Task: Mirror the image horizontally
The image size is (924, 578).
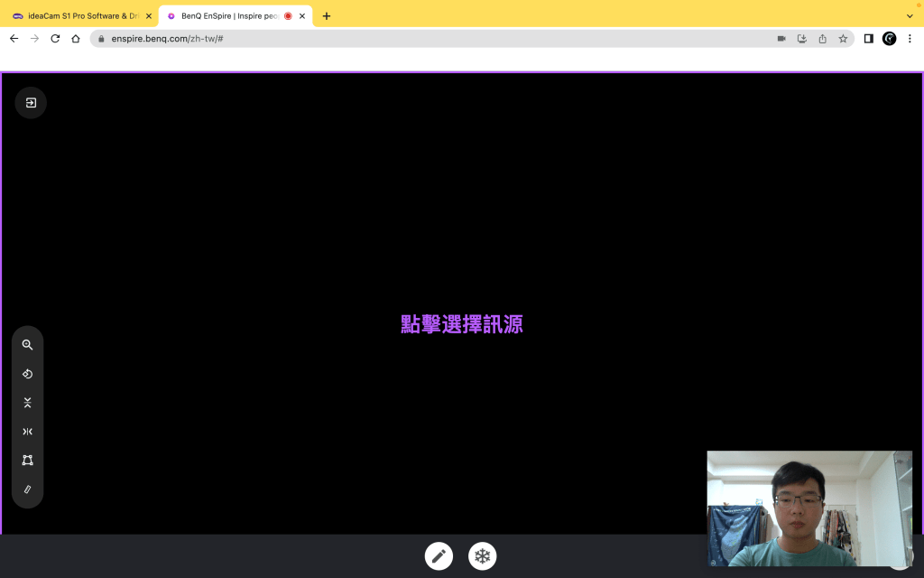Action: (x=28, y=432)
